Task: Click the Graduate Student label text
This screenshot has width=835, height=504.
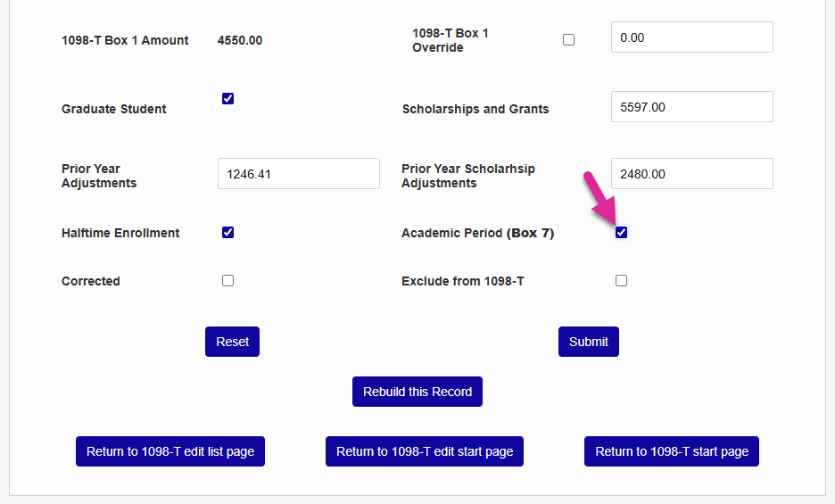Action: (114, 109)
